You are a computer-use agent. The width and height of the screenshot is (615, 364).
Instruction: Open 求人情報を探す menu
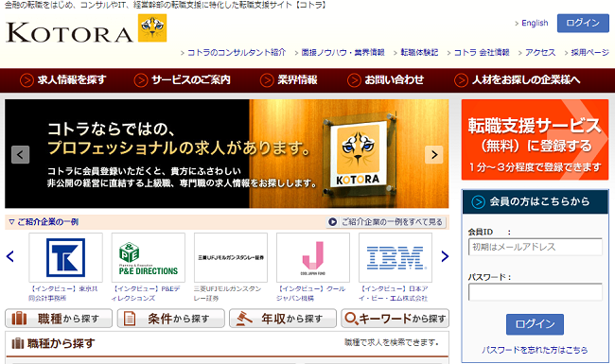coord(63,80)
